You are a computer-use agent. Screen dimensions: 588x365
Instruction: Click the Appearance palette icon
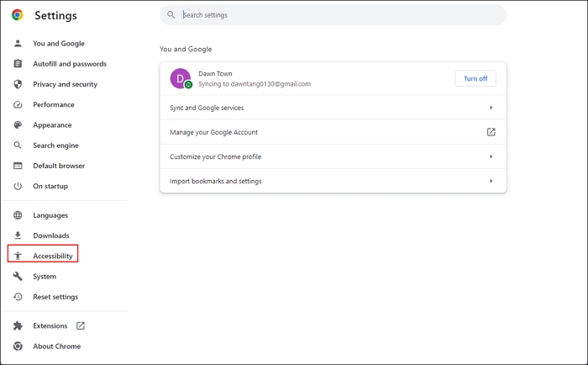tap(18, 125)
